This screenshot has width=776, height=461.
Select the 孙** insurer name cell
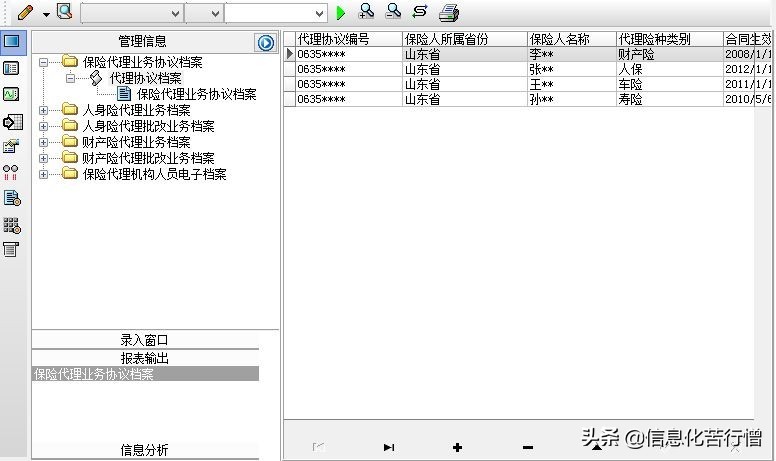point(572,99)
